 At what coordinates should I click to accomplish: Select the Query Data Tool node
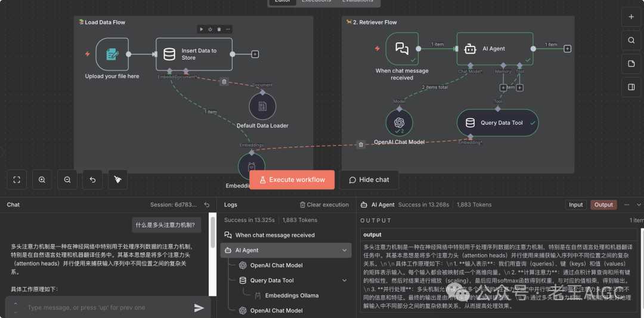pyautogui.click(x=497, y=123)
